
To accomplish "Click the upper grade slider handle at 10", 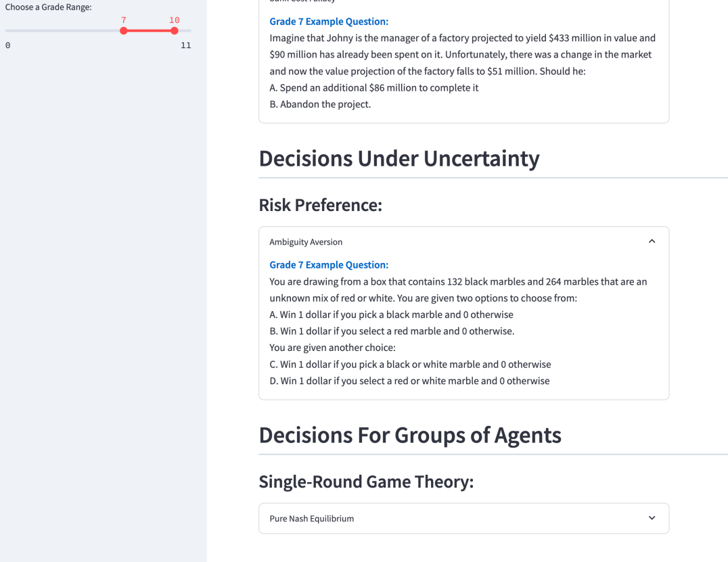I will tap(175, 30).
